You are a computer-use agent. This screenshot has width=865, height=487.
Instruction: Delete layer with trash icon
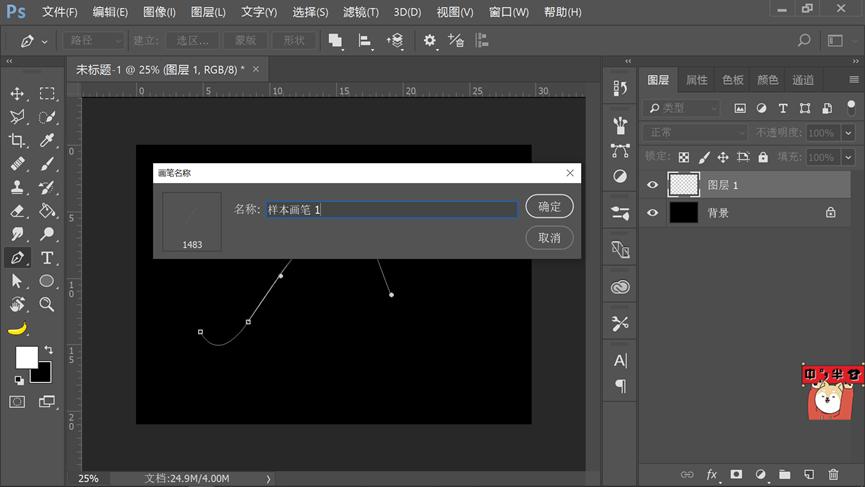(x=833, y=474)
